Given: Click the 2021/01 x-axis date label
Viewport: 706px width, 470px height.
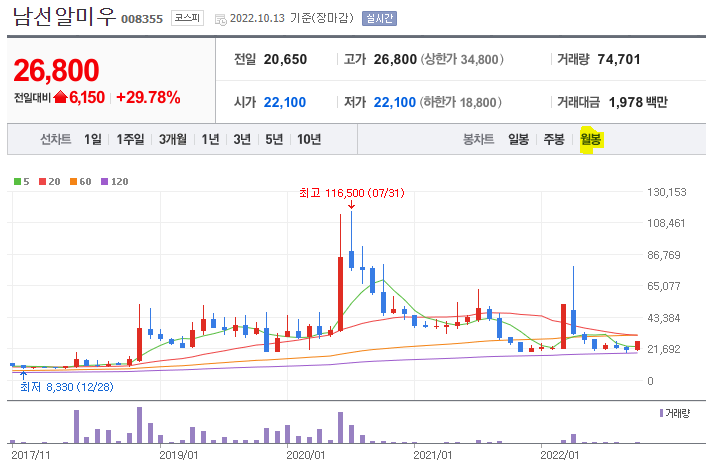Looking at the screenshot, I should point(433,455).
